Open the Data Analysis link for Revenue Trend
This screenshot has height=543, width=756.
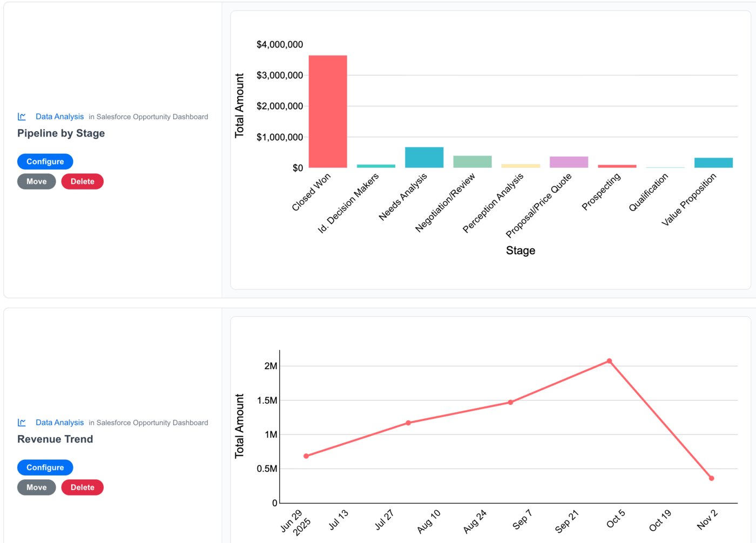59,422
